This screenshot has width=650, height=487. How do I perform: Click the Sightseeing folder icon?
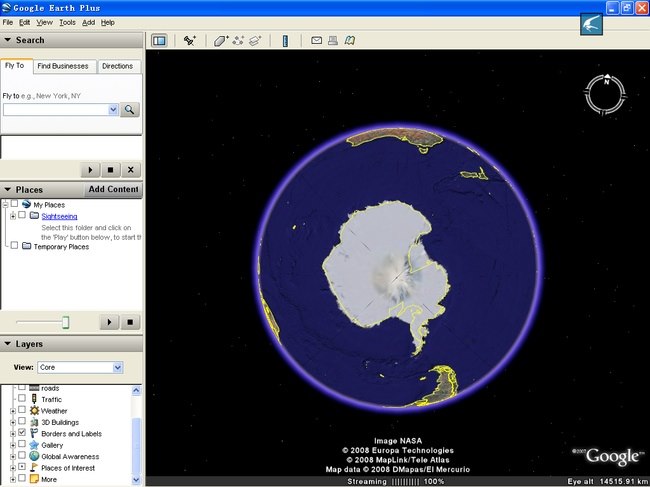[34, 216]
